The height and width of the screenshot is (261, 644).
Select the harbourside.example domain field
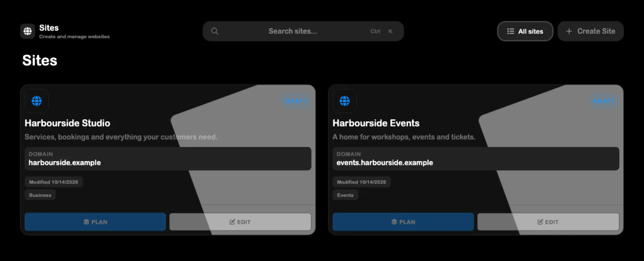click(x=168, y=159)
